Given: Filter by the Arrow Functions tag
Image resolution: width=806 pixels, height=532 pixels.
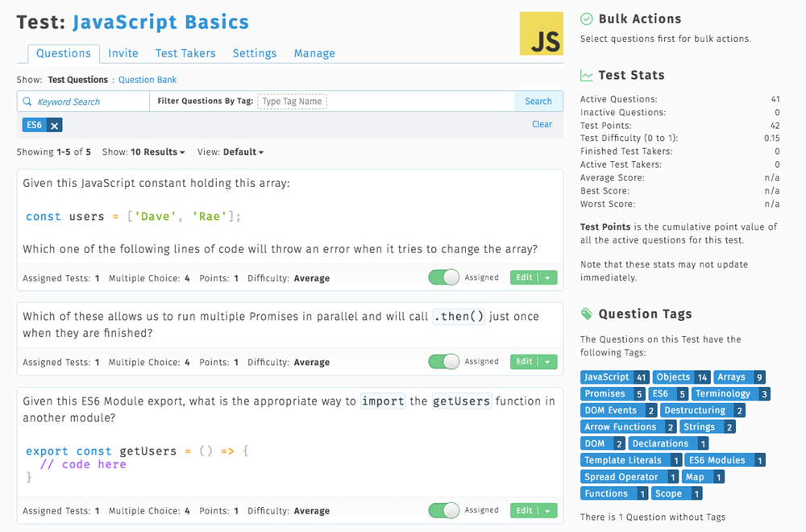Looking at the screenshot, I should 628,426.
